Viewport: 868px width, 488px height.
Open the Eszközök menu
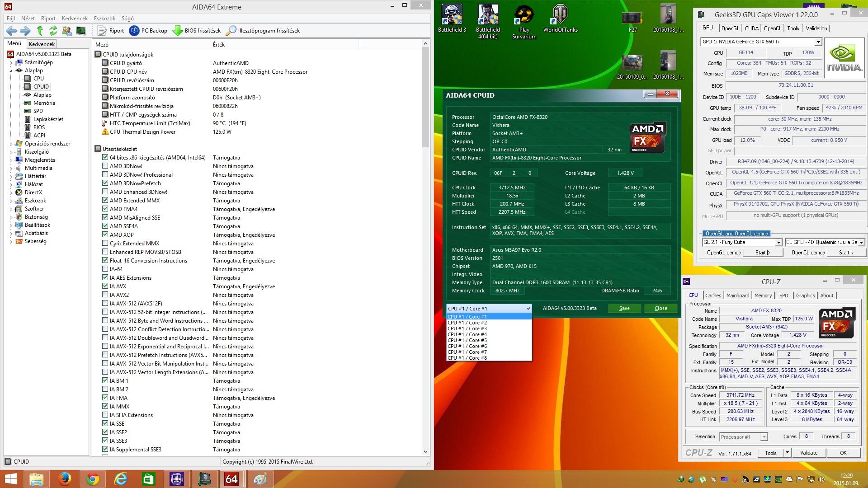[x=104, y=19]
